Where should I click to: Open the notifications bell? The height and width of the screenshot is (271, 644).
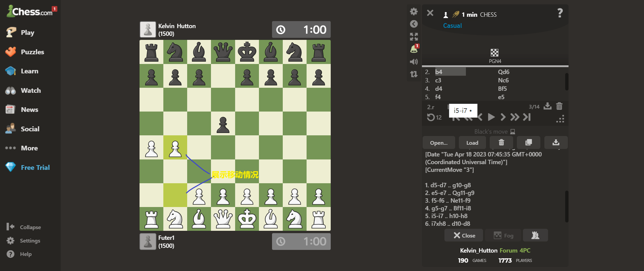pos(414,49)
